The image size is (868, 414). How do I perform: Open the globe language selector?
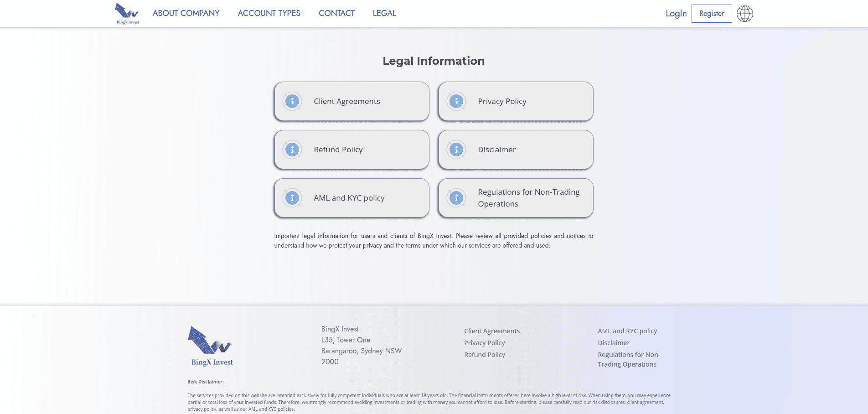pyautogui.click(x=744, y=14)
